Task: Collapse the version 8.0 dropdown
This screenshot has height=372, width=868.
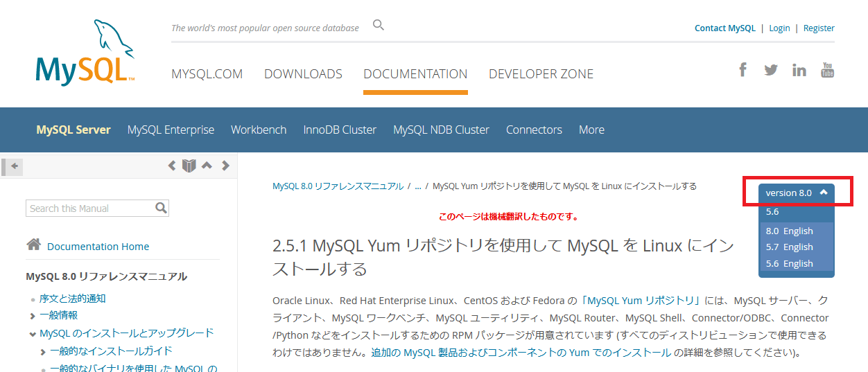Action: 797,193
